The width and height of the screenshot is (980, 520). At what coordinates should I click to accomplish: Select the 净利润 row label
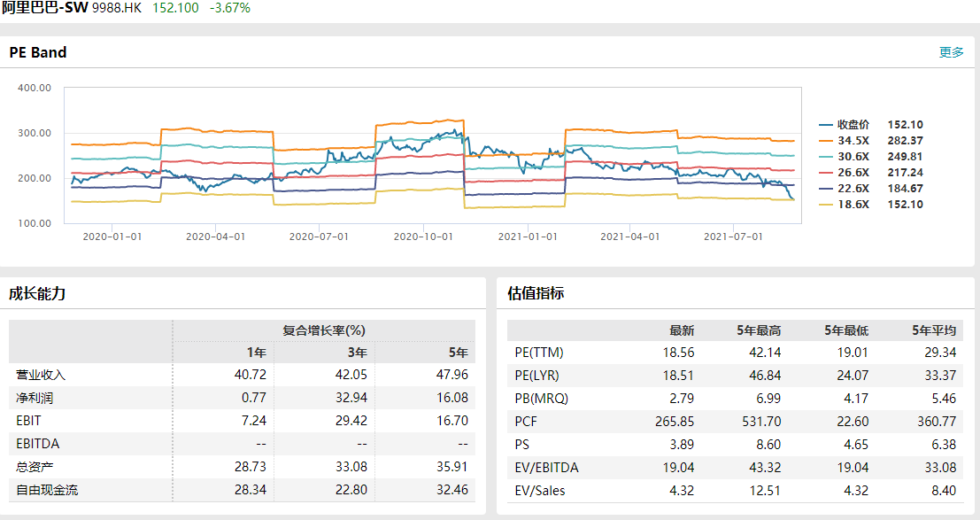(35, 398)
